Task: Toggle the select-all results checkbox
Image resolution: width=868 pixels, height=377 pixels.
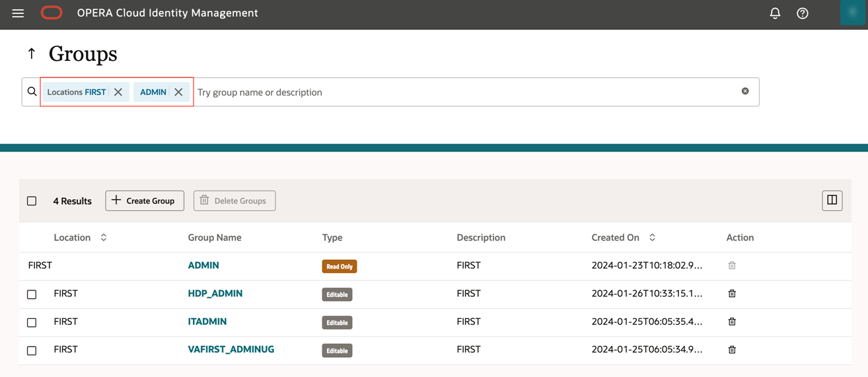Action: coord(32,201)
